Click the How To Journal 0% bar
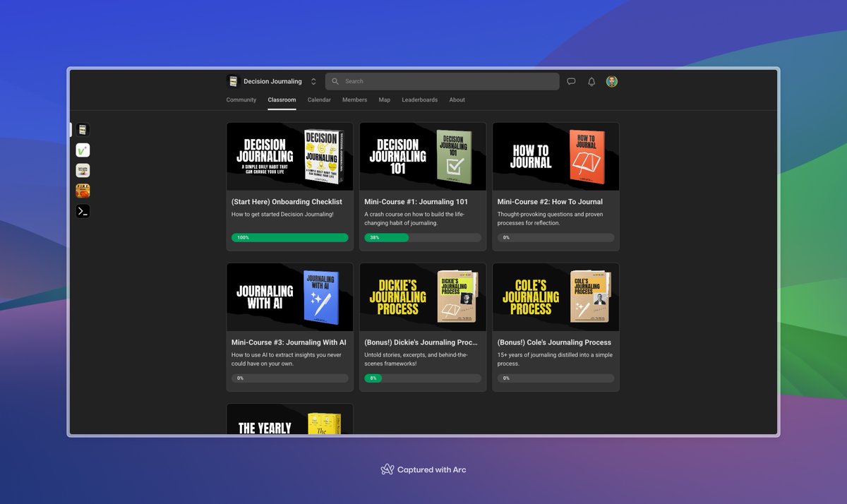 point(555,238)
